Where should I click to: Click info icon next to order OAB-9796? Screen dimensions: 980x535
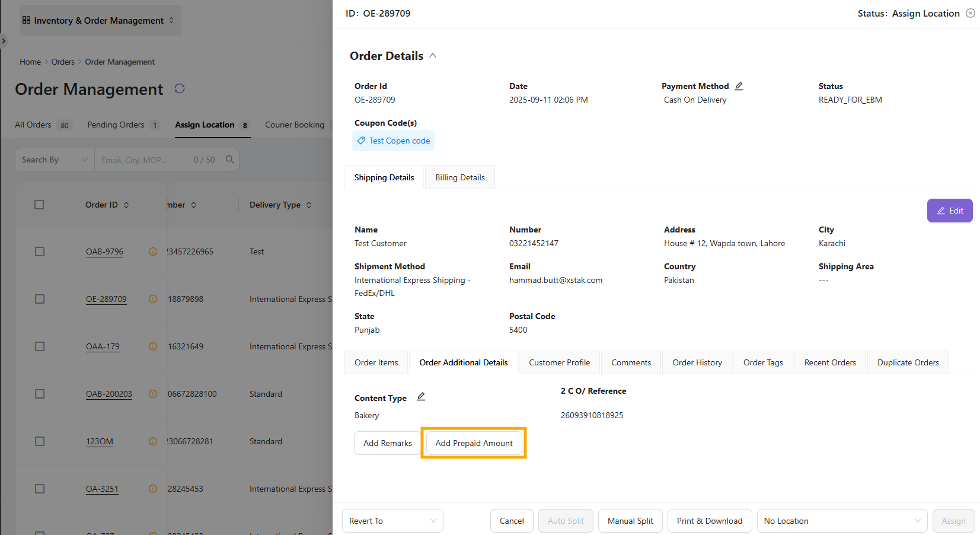(153, 251)
